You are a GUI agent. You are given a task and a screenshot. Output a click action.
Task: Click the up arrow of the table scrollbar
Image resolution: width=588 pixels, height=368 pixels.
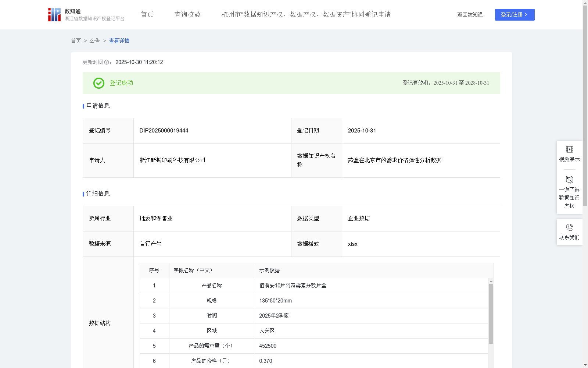491,281
